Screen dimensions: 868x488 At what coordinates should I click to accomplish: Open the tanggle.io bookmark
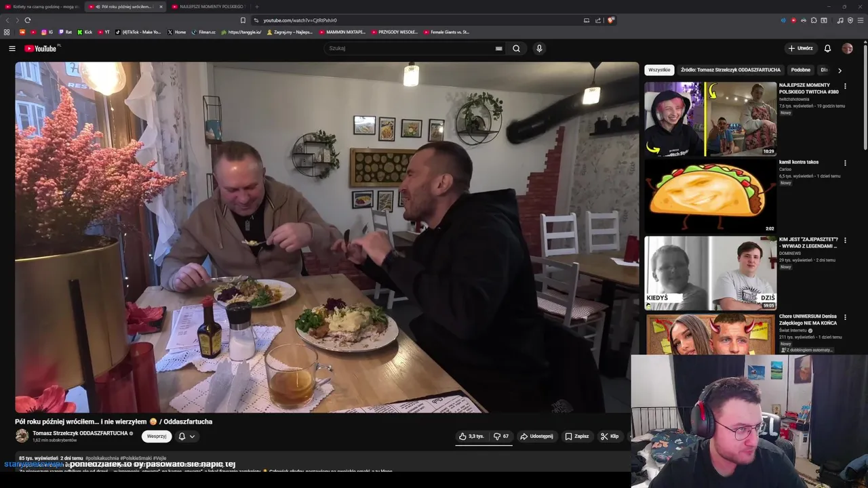[x=241, y=32]
